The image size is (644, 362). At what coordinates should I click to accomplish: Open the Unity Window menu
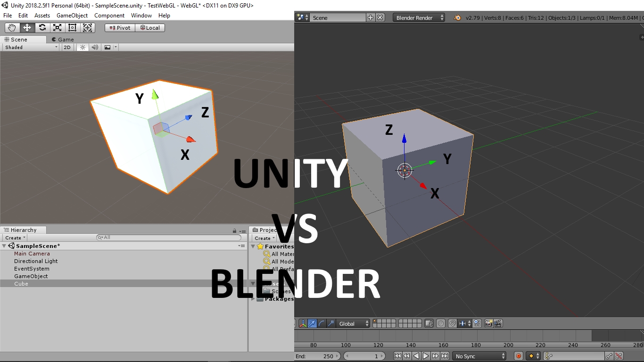point(141,16)
